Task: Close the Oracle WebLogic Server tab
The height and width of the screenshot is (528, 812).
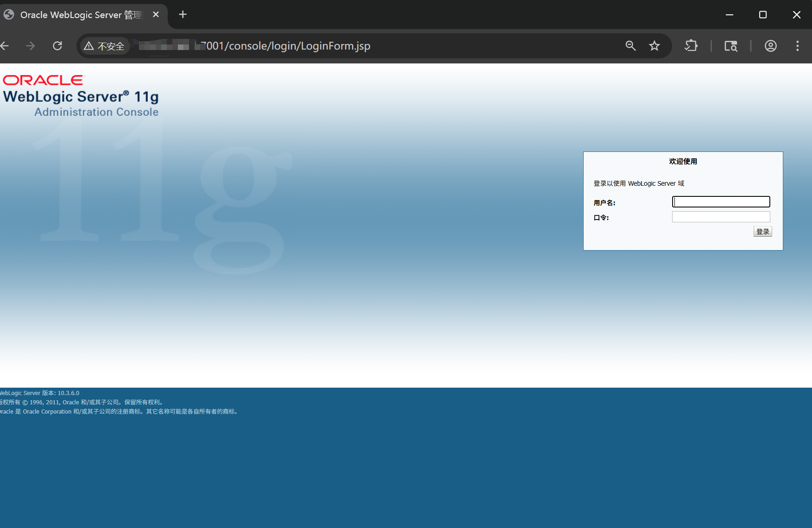Action: (156, 14)
